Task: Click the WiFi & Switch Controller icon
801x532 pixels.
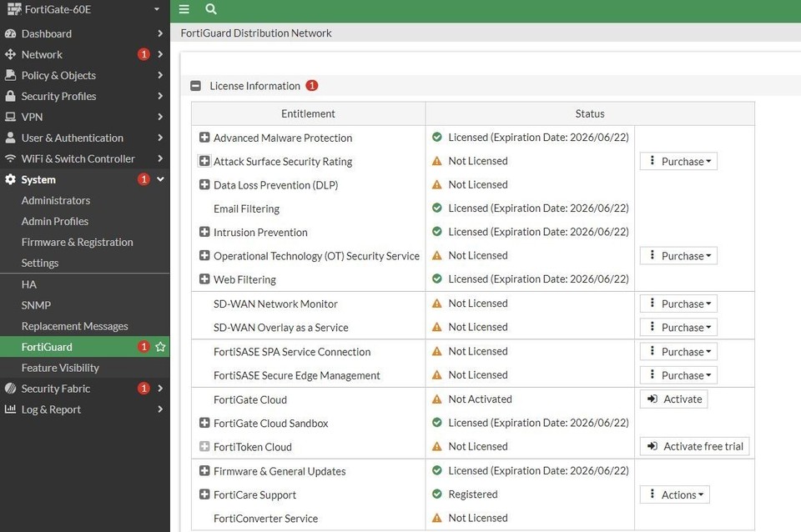Action: click(x=11, y=158)
